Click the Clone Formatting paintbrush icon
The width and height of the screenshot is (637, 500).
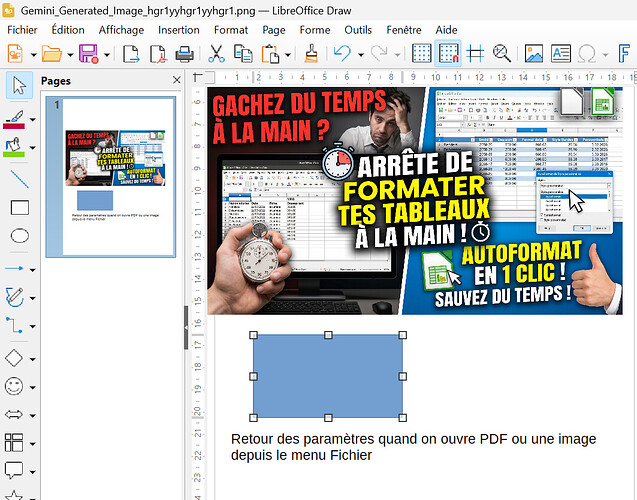pos(311,54)
